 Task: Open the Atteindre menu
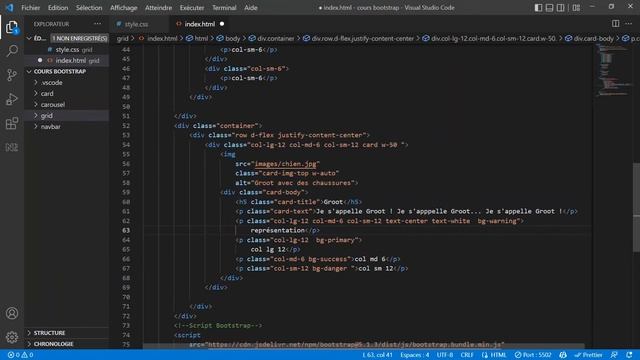(x=158, y=7)
